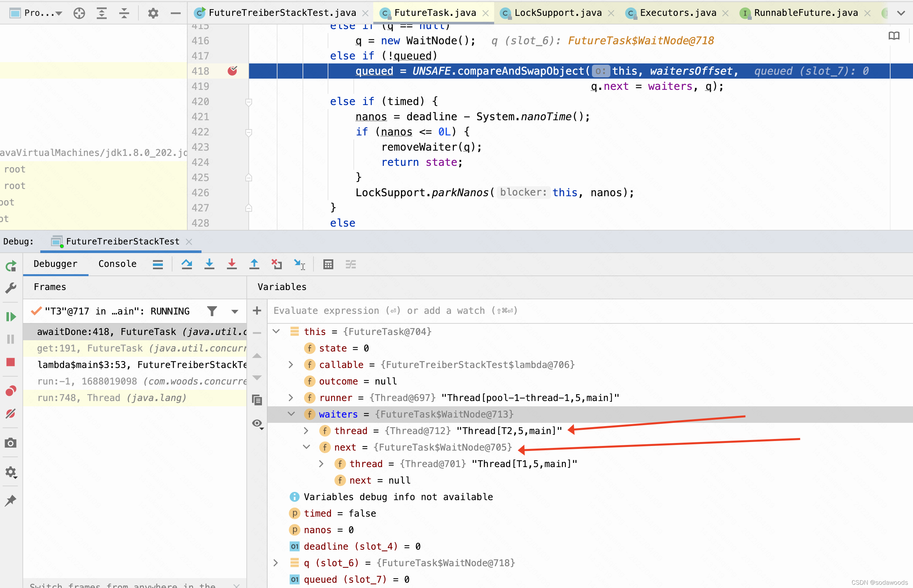913x588 pixels.
Task: Collapse the code block at line 422
Action: [x=248, y=132]
